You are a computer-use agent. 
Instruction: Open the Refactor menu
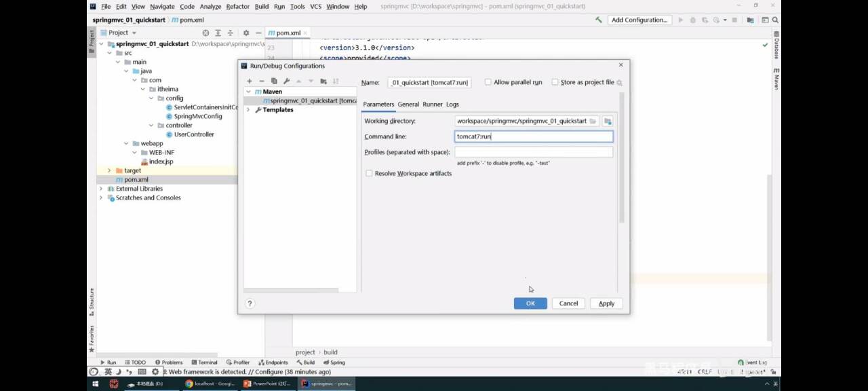pyautogui.click(x=237, y=6)
